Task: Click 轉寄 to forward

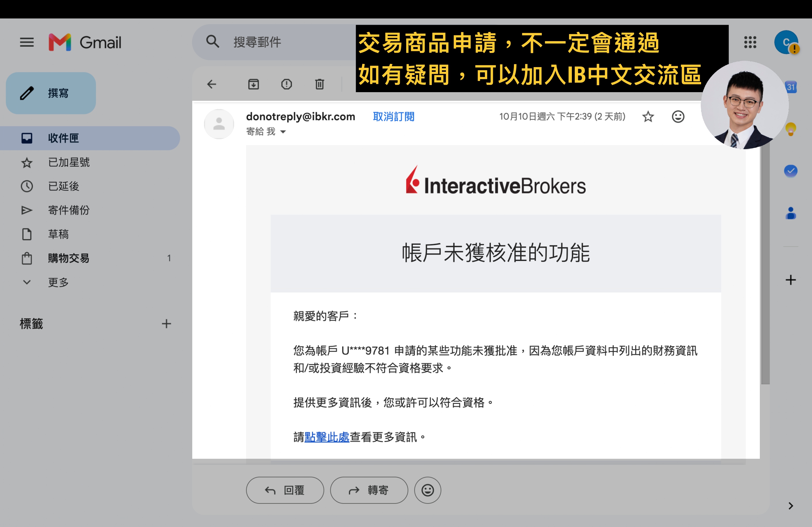Action: pyautogui.click(x=369, y=490)
